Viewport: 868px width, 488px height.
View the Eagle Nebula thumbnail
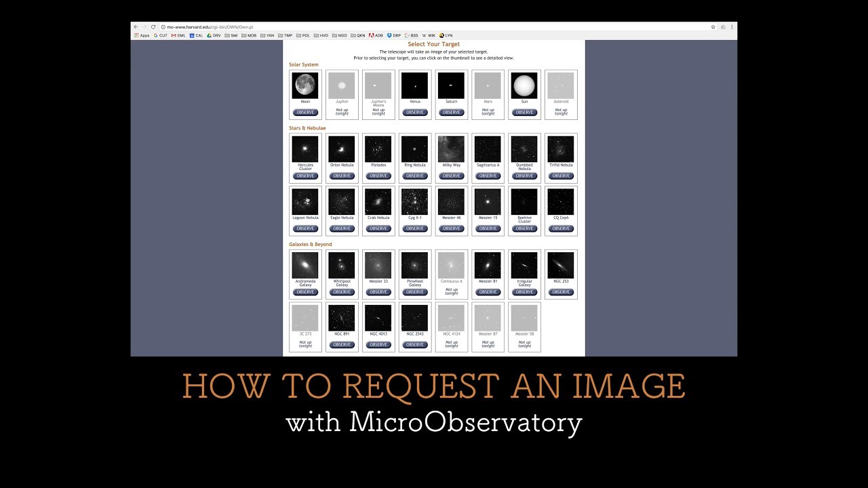tap(342, 202)
